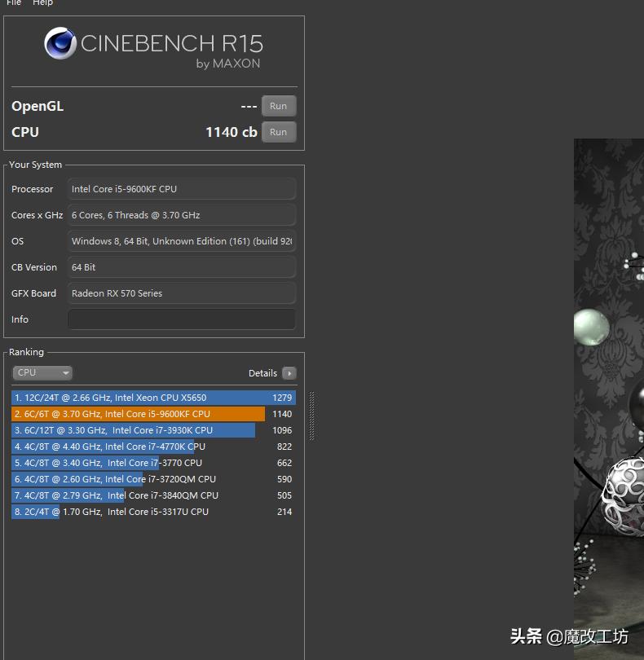The image size is (644, 660).
Task: Select the Core i7-3720QM ranking row
Action: [x=153, y=479]
